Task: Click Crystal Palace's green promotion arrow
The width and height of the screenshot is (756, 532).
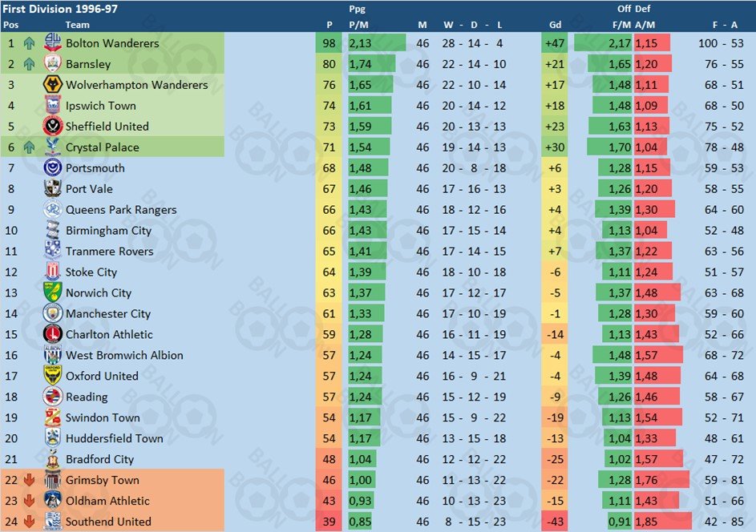Action: (30, 147)
